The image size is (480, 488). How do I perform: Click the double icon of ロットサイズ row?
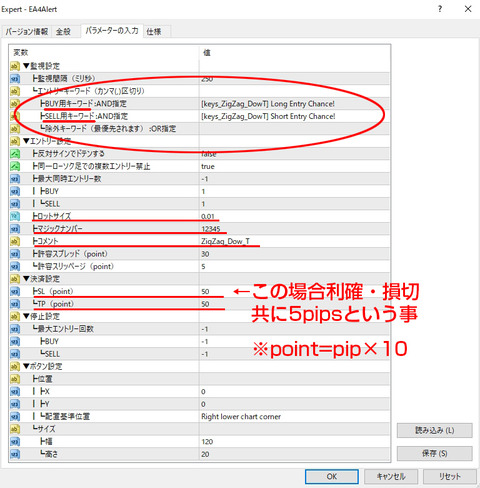15,216
